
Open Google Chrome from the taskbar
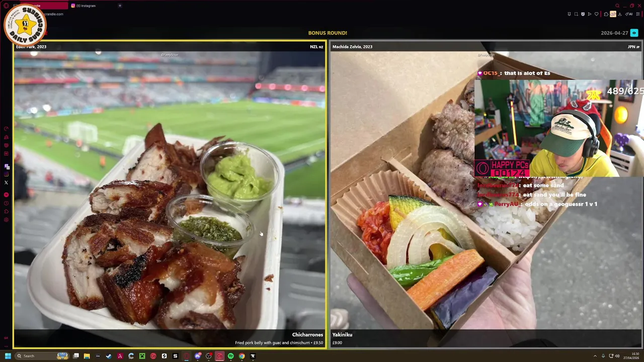pos(242,356)
